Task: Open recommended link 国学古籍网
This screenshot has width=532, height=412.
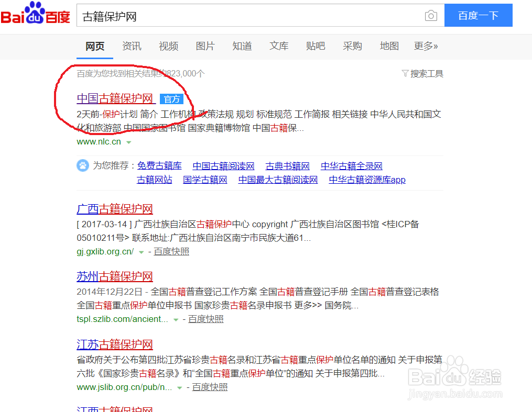Action: pyautogui.click(x=205, y=180)
